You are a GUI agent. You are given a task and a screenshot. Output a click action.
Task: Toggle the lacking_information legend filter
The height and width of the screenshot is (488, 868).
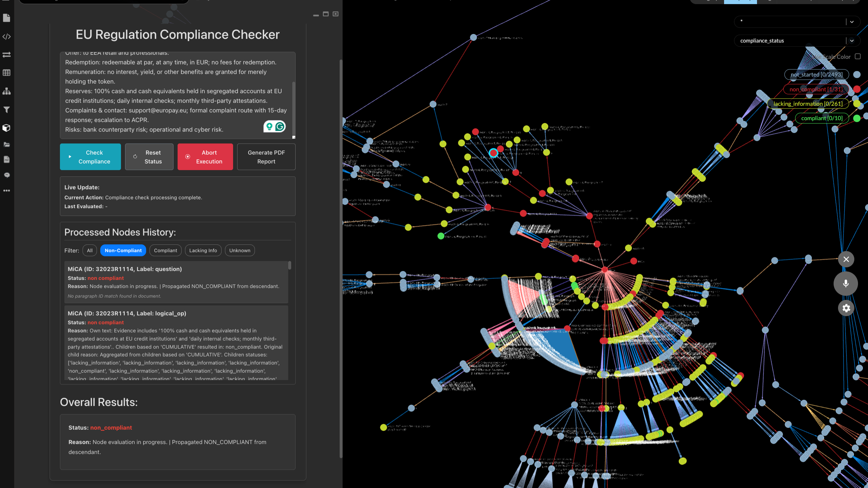[x=808, y=104]
